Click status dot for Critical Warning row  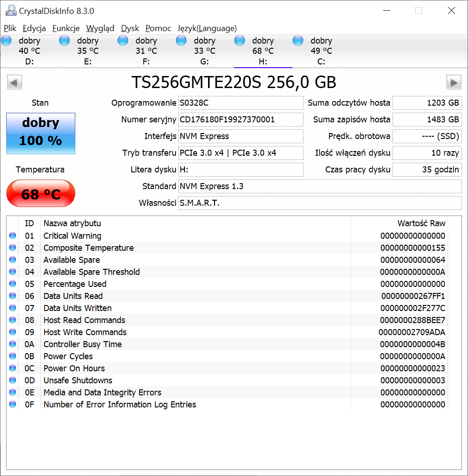(x=13, y=235)
